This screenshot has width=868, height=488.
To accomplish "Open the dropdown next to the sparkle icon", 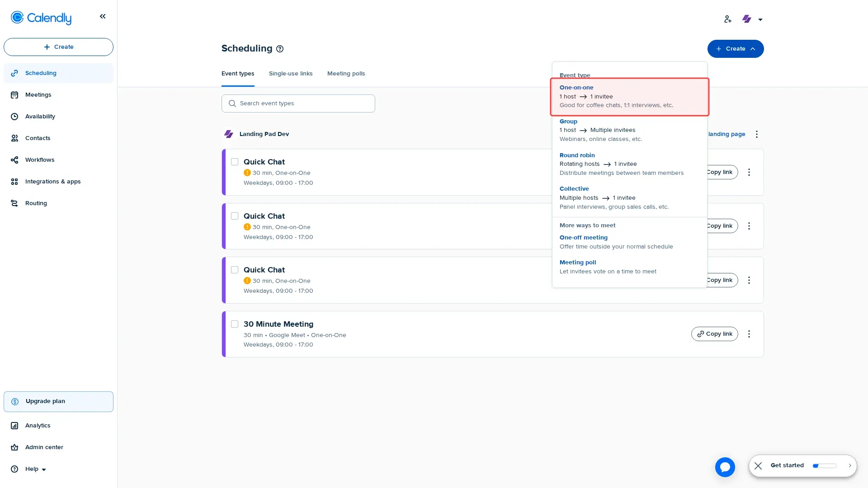I will [760, 19].
